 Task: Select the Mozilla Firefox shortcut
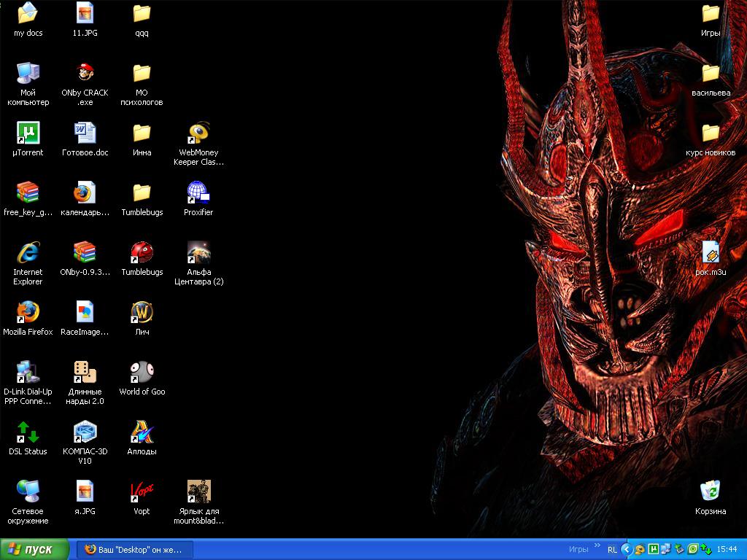[28, 312]
